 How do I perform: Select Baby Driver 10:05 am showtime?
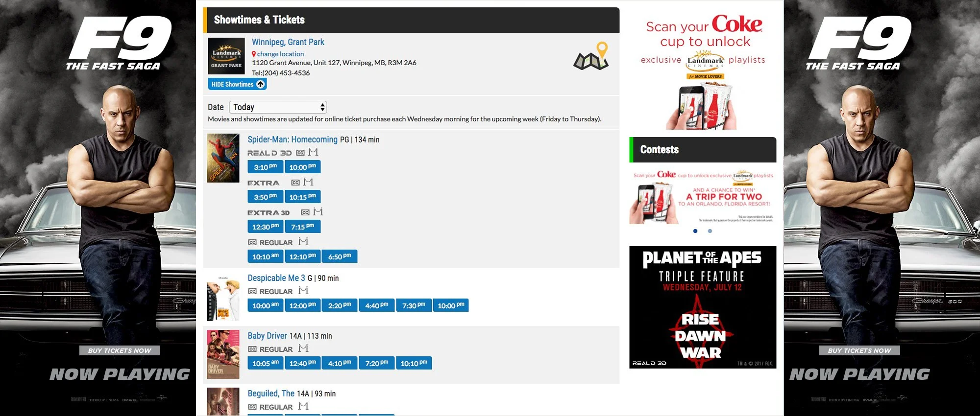coord(265,363)
